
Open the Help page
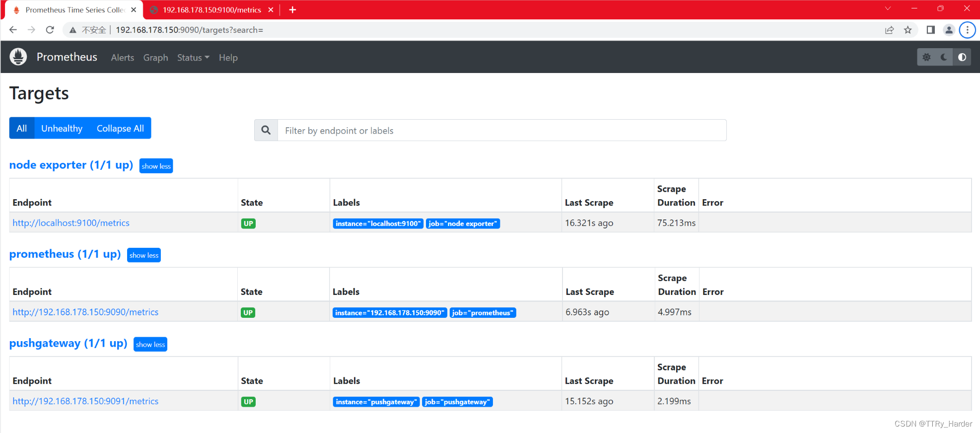(228, 58)
